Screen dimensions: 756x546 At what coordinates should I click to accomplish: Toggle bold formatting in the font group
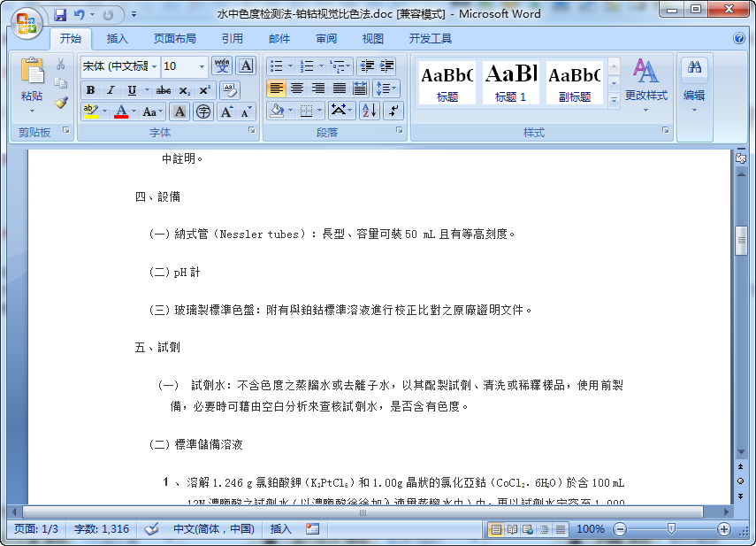click(90, 90)
